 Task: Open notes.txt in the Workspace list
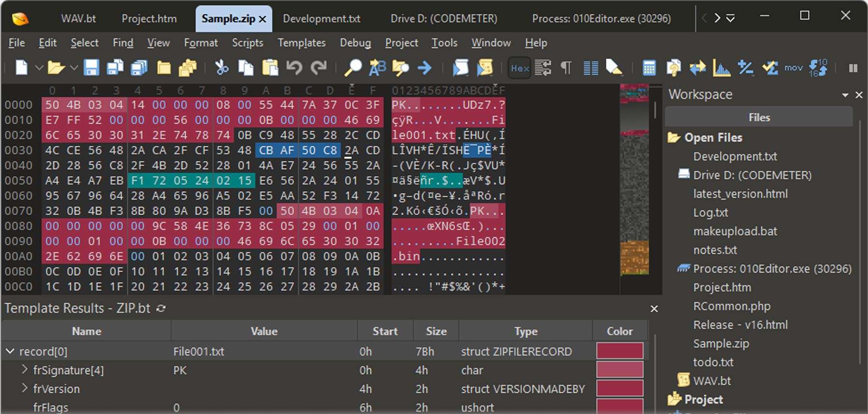(715, 250)
